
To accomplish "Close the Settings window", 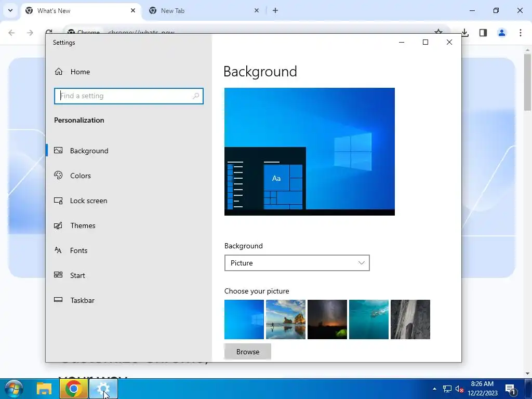I will point(449,42).
